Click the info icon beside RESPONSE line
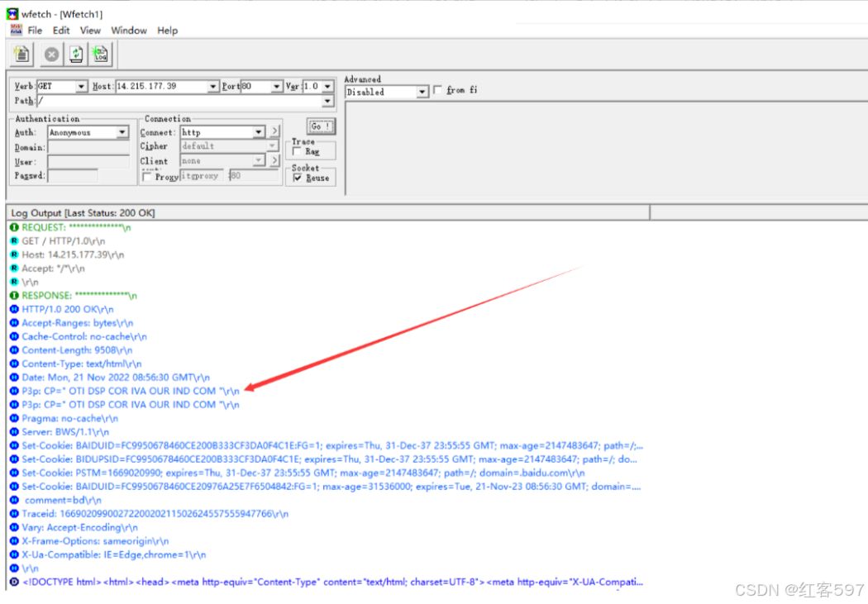The width and height of the screenshot is (868, 604). [x=14, y=295]
